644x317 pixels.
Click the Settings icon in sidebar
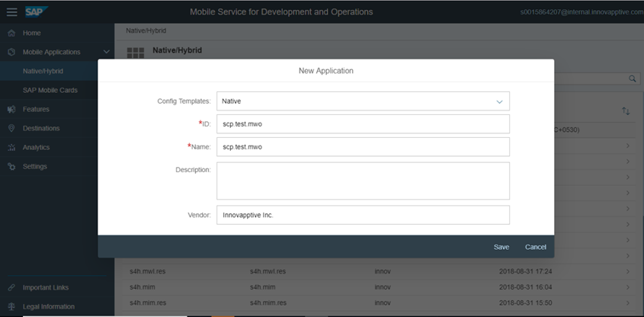(x=11, y=167)
